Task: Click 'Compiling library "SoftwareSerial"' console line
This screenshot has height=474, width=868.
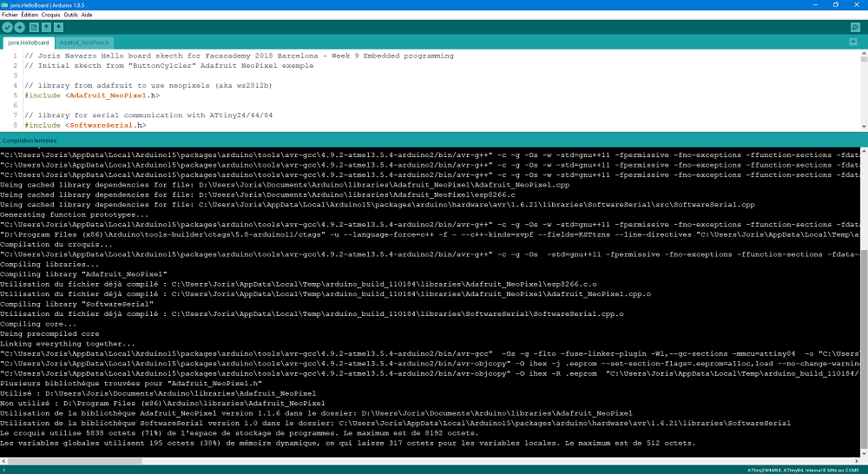Action: pos(77,304)
